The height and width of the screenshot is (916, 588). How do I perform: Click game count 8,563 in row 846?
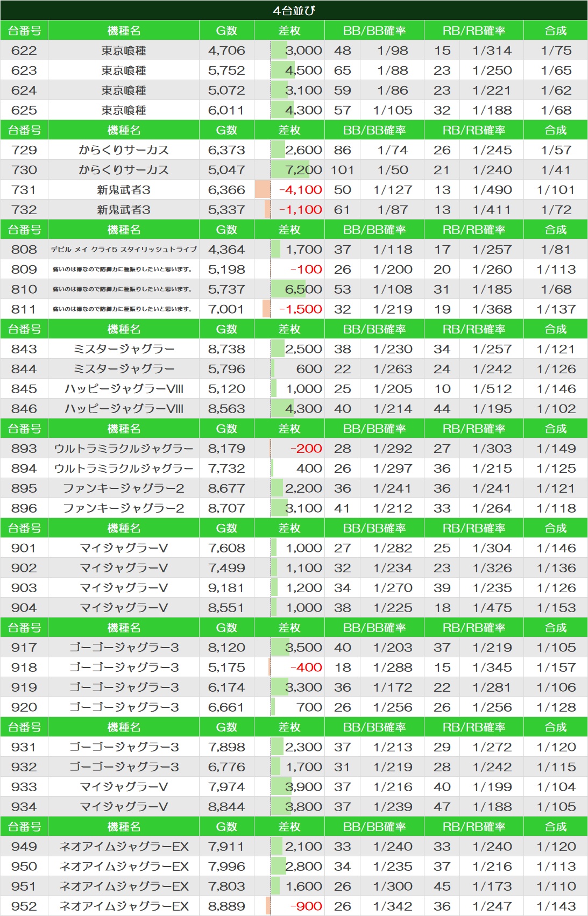(x=226, y=409)
